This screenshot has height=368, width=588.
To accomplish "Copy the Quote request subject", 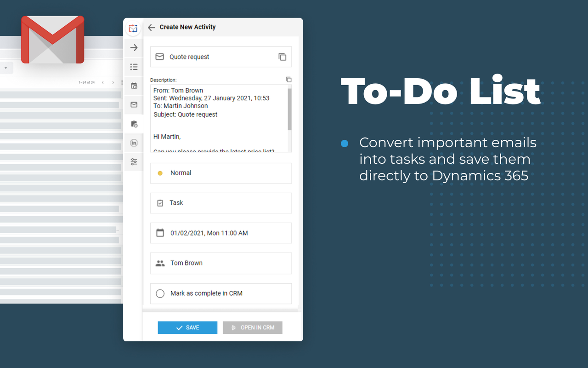I will (282, 57).
